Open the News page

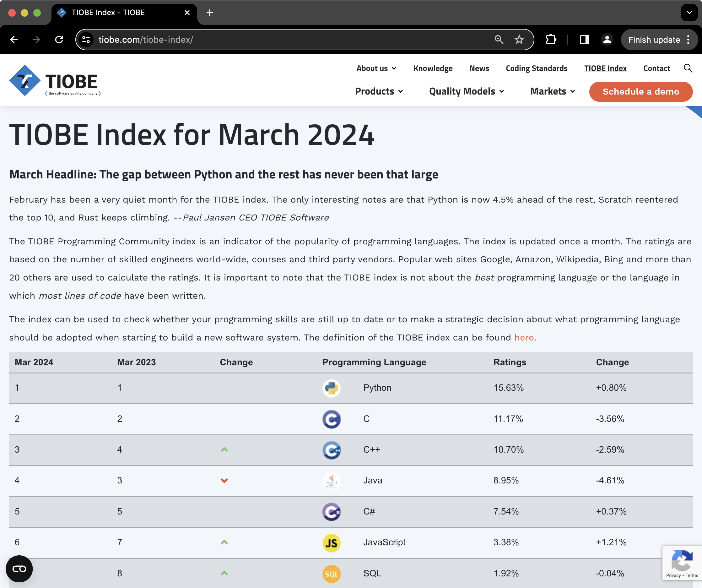coord(479,68)
